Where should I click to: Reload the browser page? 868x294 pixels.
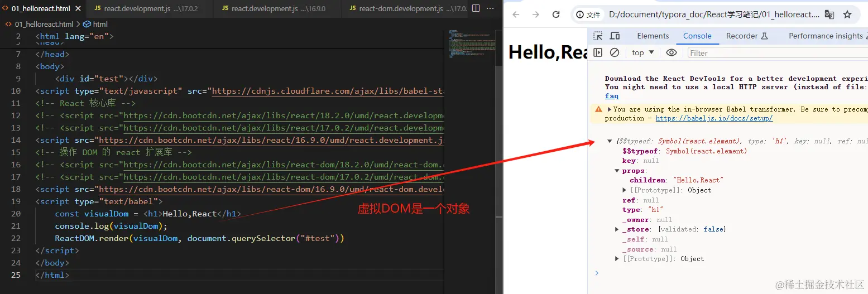point(556,15)
